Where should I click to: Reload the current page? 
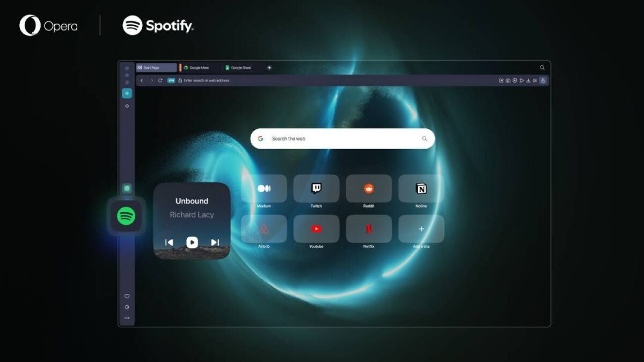(160, 80)
